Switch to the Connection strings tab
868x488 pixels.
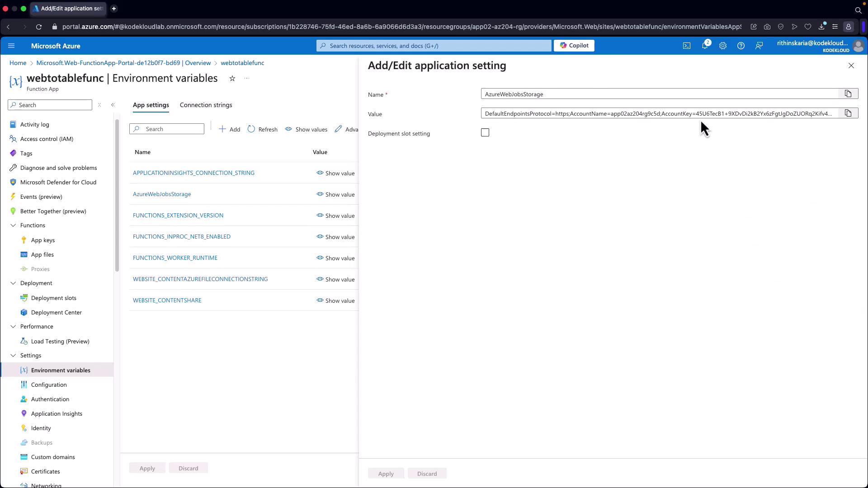click(x=206, y=105)
